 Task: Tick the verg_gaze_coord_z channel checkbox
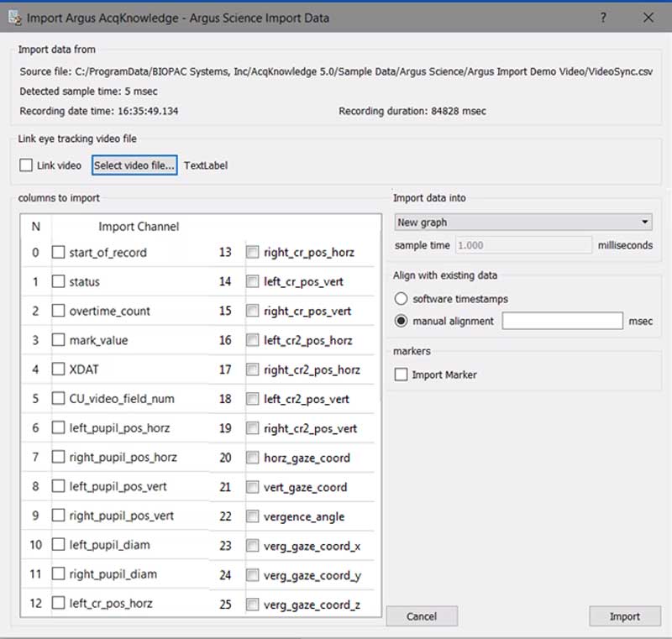pyautogui.click(x=252, y=605)
